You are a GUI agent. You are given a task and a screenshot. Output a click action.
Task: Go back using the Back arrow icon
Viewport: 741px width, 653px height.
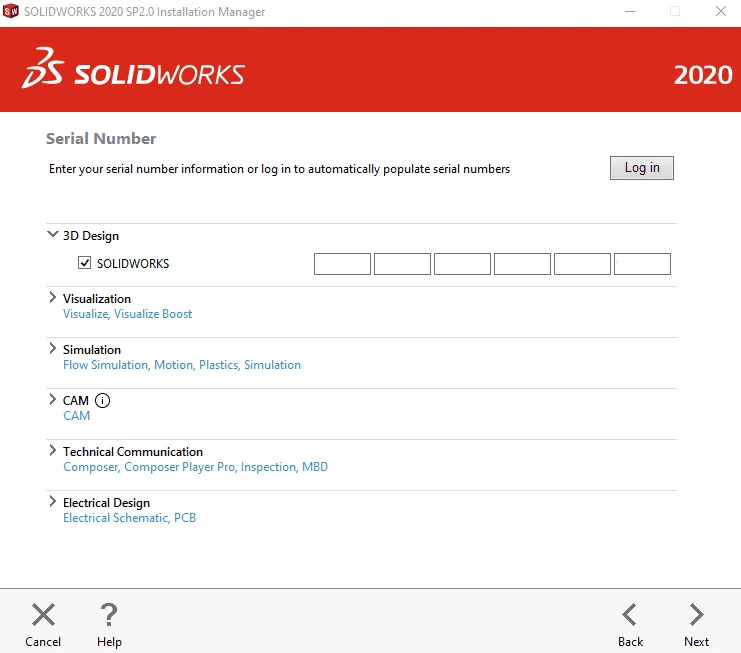[630, 615]
